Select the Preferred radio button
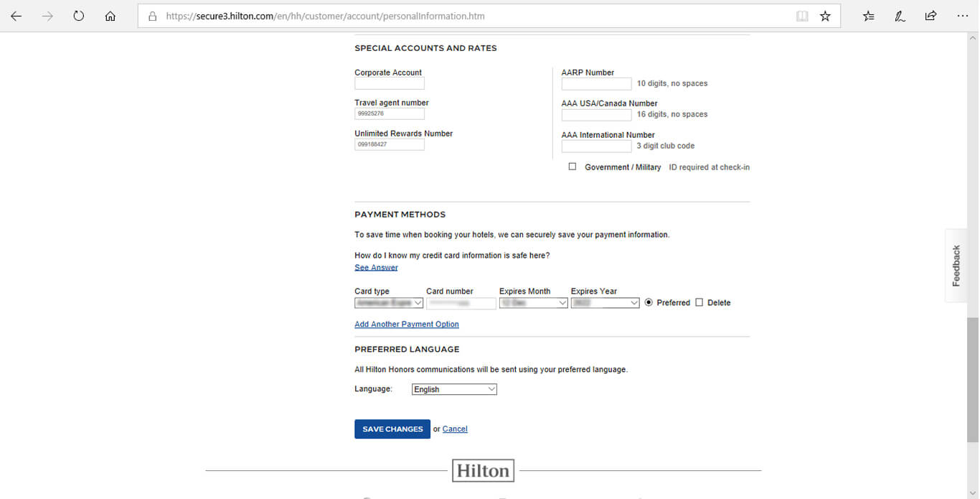This screenshot has width=980, height=499. pyautogui.click(x=649, y=302)
